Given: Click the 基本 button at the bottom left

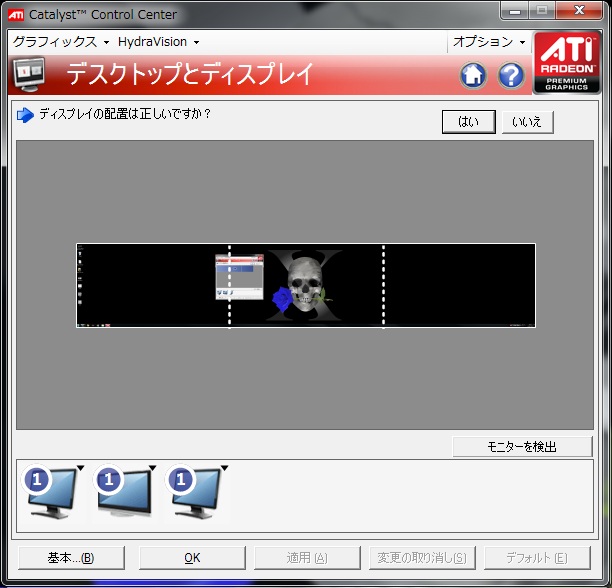Looking at the screenshot, I should click(70, 558).
